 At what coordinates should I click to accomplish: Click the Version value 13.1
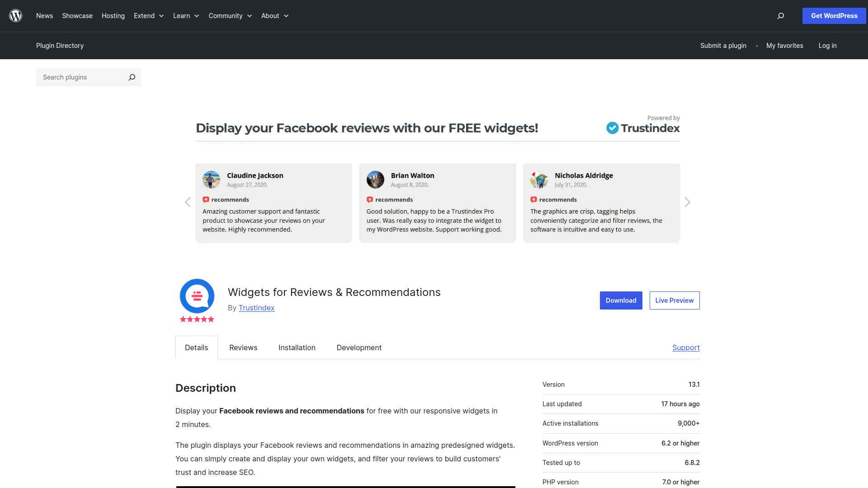click(x=694, y=385)
